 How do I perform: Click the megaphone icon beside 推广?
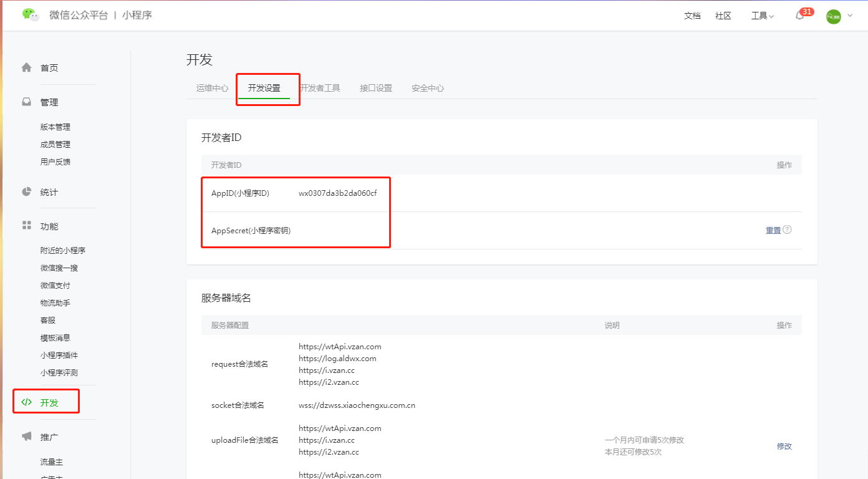pyautogui.click(x=26, y=437)
